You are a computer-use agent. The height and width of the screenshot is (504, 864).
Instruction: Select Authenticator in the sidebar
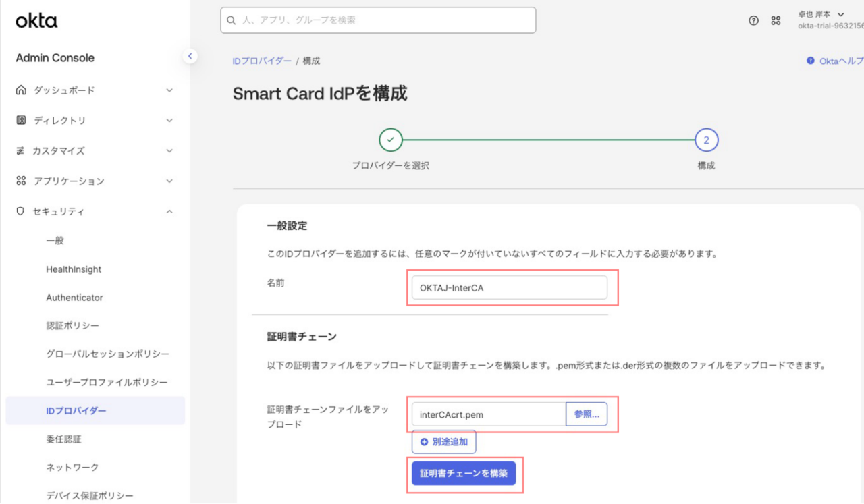point(74,298)
